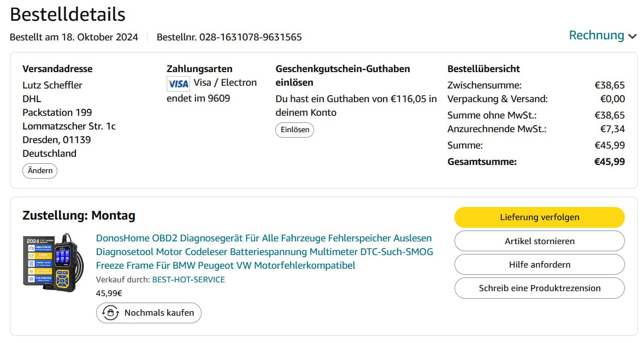
Task: Click Artikel stornieren button
Action: click(539, 241)
